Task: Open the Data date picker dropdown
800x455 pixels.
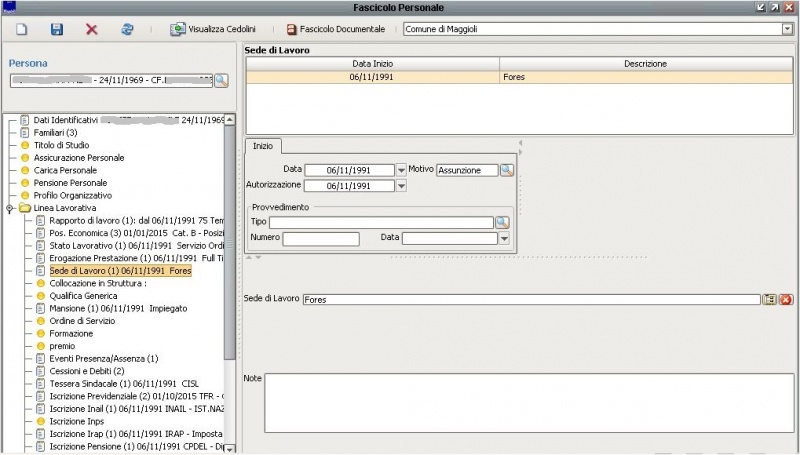Action: point(402,170)
